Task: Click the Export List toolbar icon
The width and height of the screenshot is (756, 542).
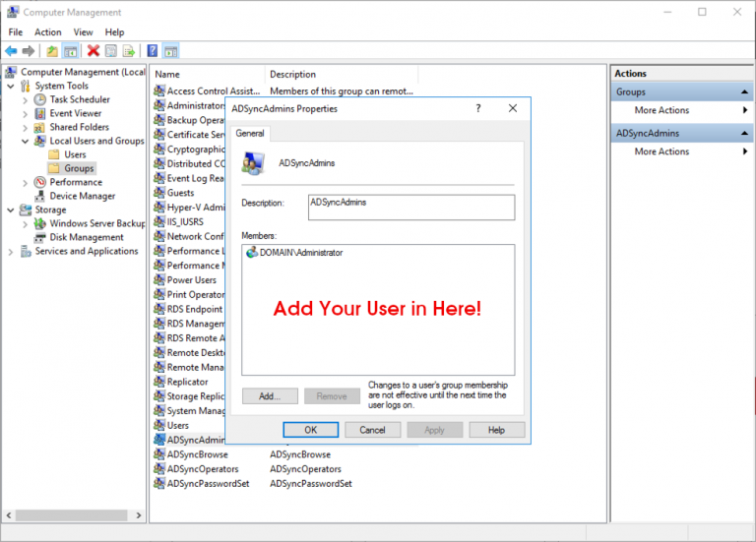Action: pos(129,51)
